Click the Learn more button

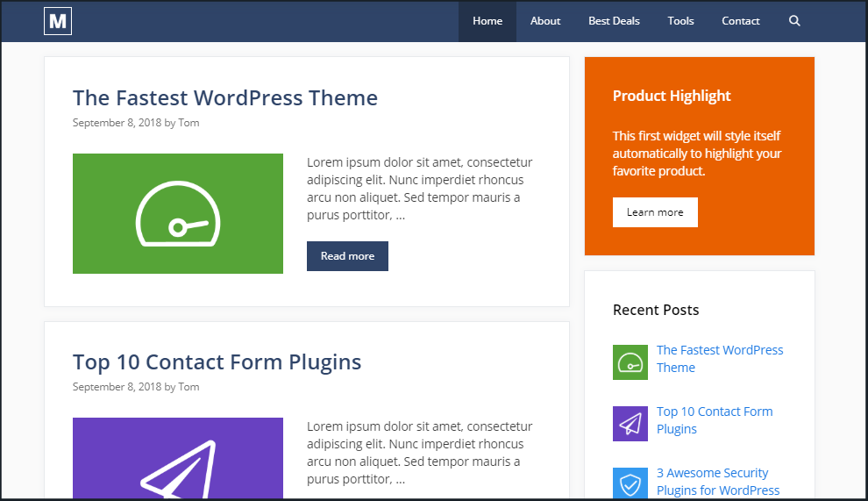tap(655, 212)
